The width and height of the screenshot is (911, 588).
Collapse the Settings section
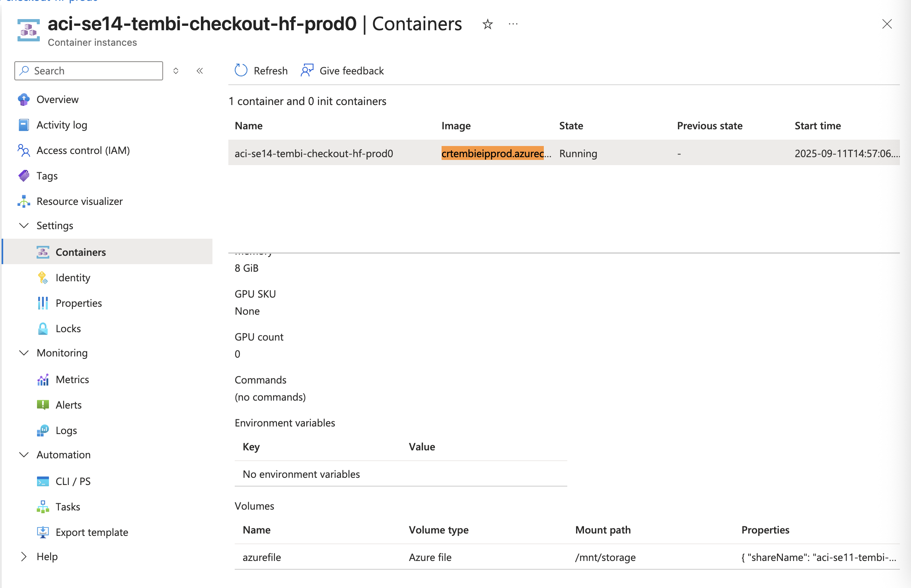point(24,226)
